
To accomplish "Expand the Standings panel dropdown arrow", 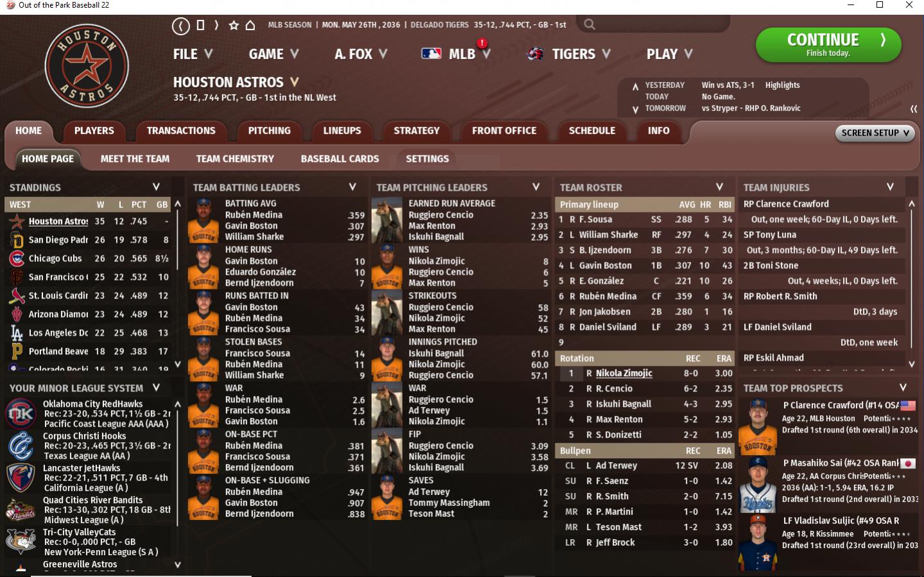I will click(x=156, y=187).
